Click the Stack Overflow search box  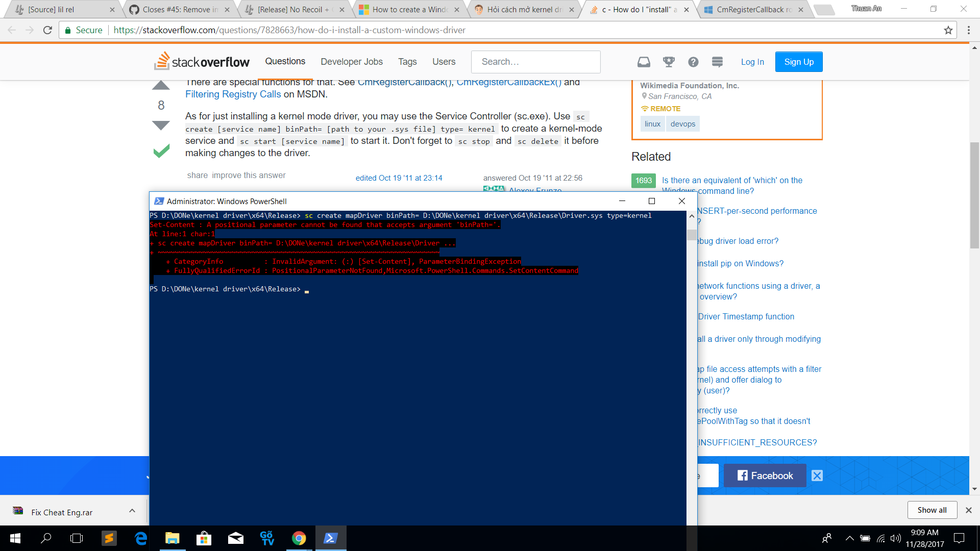click(x=535, y=62)
